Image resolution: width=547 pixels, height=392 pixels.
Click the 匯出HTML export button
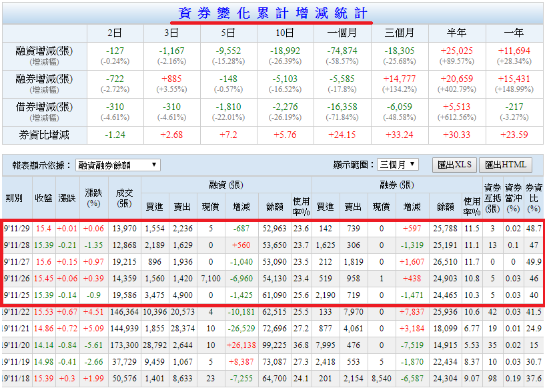506,165
